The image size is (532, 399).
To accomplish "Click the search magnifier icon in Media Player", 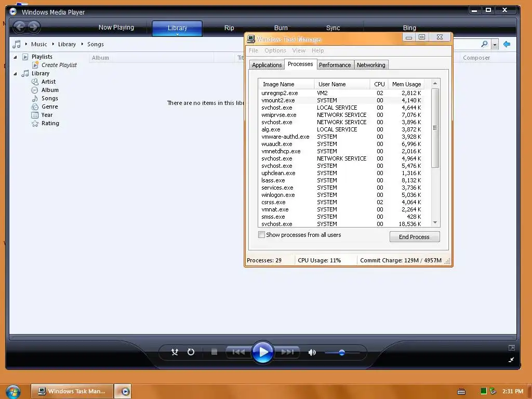I will [485, 44].
